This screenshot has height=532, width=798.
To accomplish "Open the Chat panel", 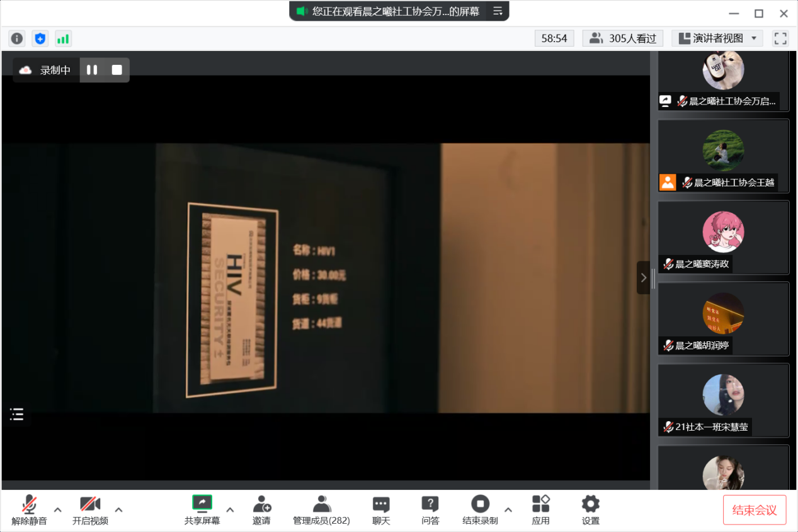I will point(381,509).
